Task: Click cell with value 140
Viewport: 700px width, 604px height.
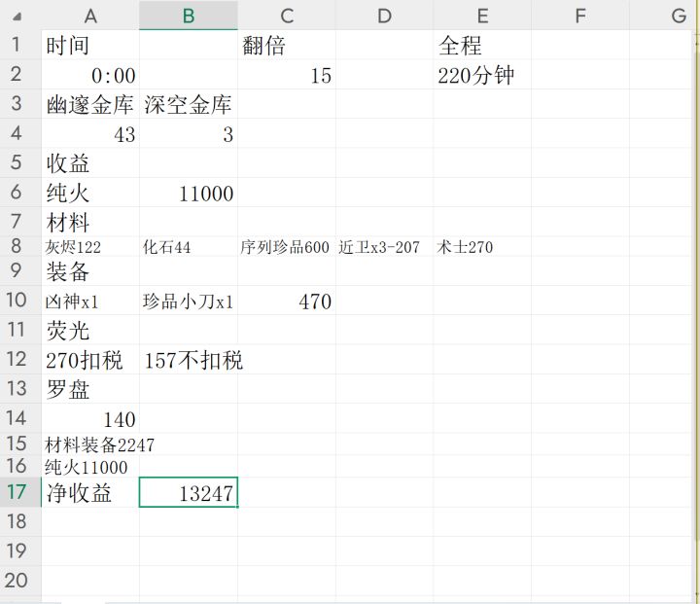Action: pyautogui.click(x=90, y=418)
